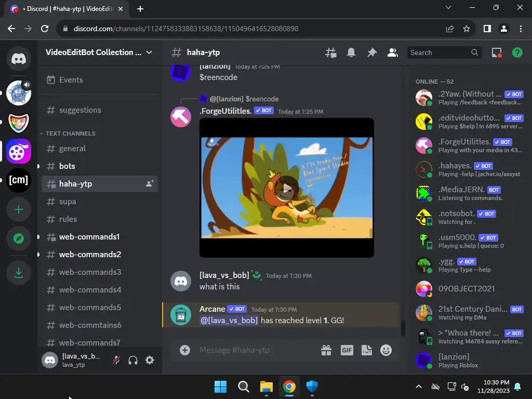Viewport: 532px width, 399px height.
Task: Open the supa channel
Action: (99, 202)
